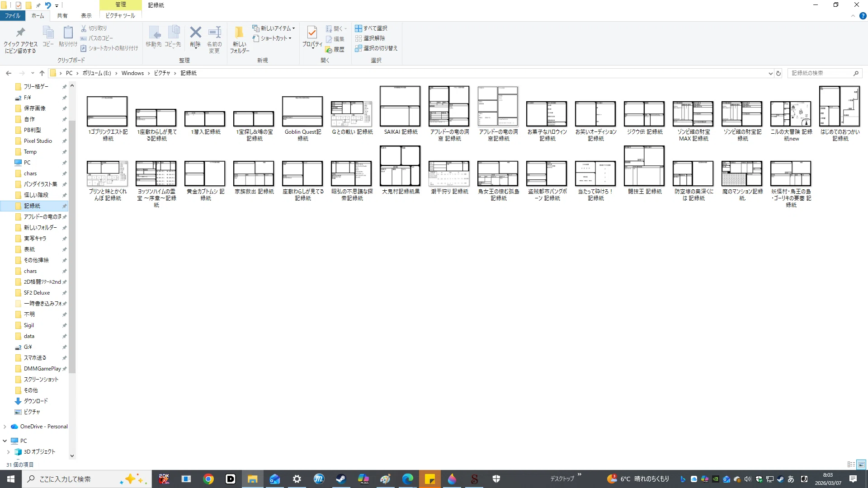Viewport: 868px width, 488px height.
Task: Click Select all (すべて選択)
Action: 371,28
